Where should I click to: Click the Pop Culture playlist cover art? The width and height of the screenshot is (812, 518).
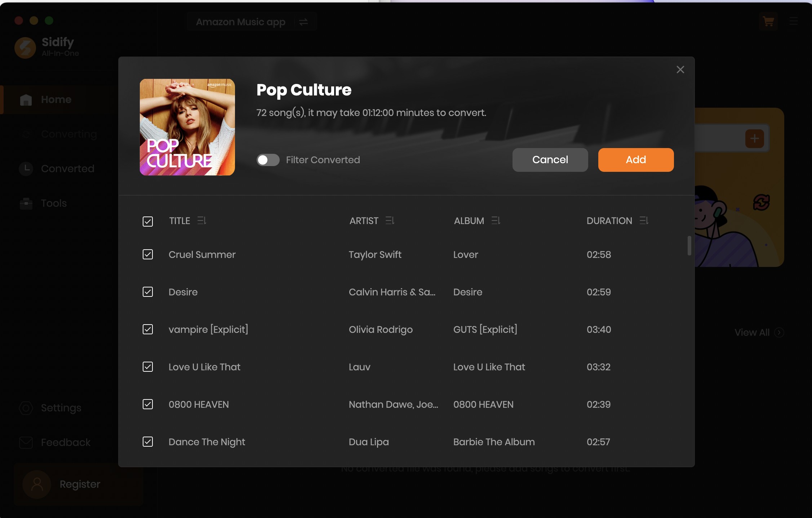pos(187,127)
